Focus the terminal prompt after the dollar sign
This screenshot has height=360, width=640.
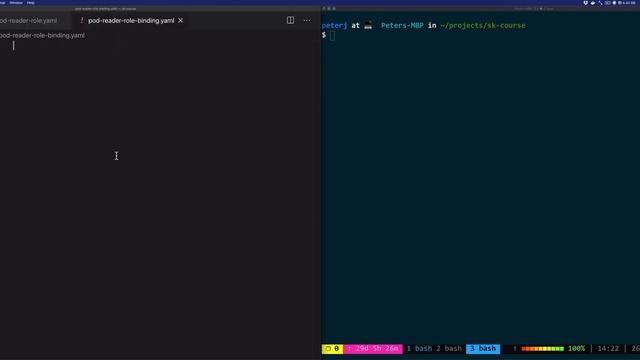click(332, 36)
